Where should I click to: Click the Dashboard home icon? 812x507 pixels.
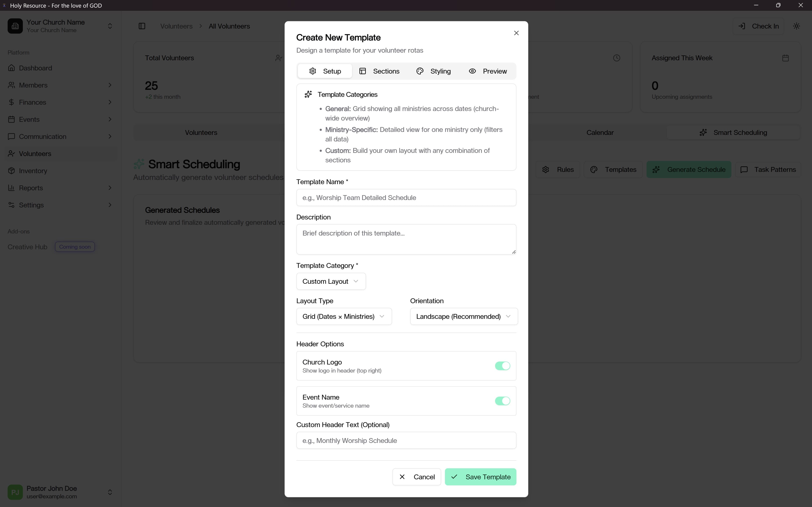[x=11, y=68]
